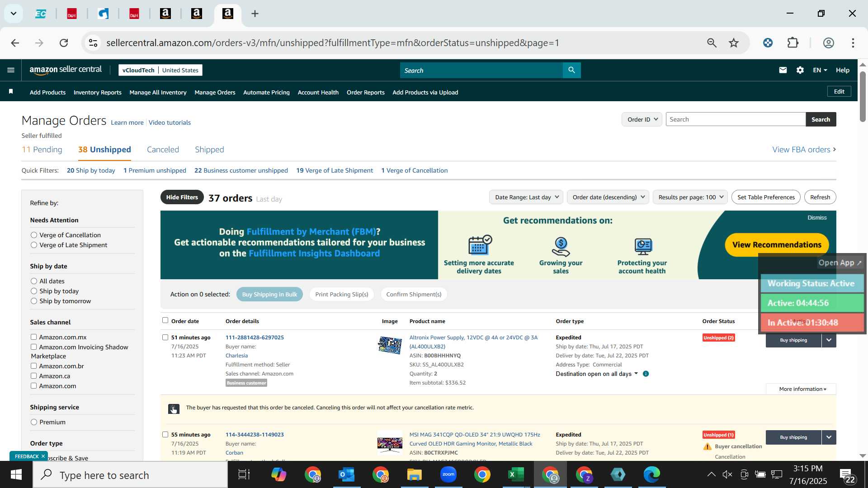Expand Buy shipping arrow for MSI monitor order
This screenshot has height=488, width=868.
(x=829, y=437)
